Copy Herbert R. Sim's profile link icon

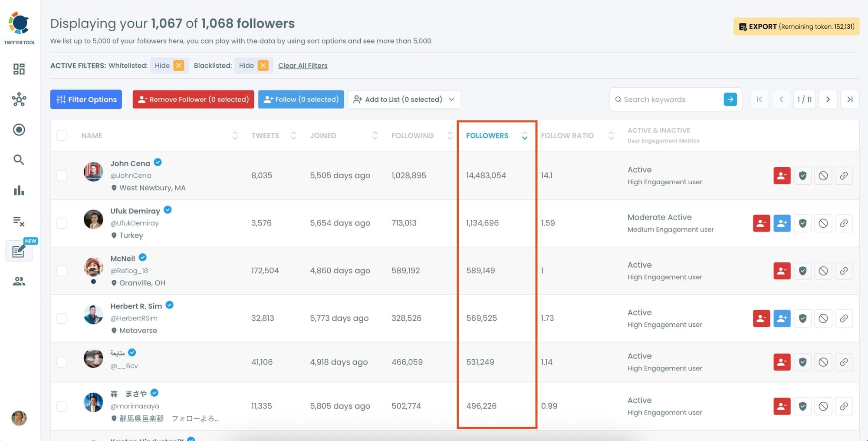click(844, 318)
